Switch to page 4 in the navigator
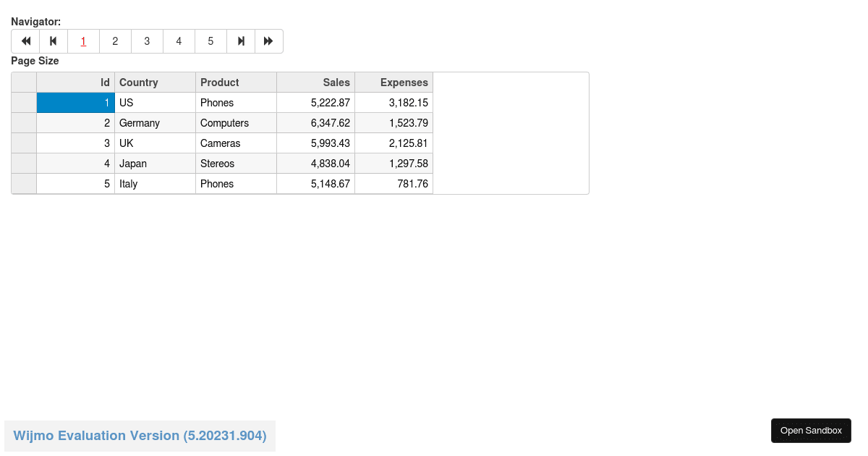Screen dimensions: 868x456 pyautogui.click(x=179, y=41)
